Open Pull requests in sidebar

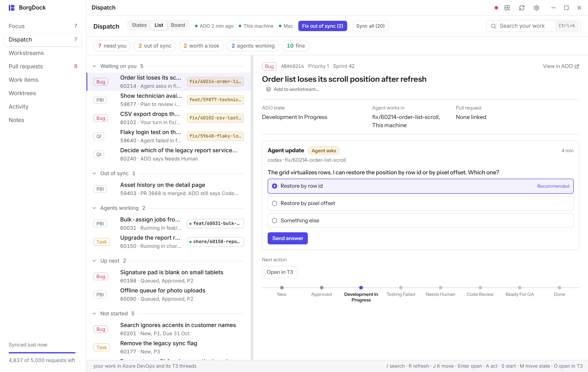tap(43, 66)
